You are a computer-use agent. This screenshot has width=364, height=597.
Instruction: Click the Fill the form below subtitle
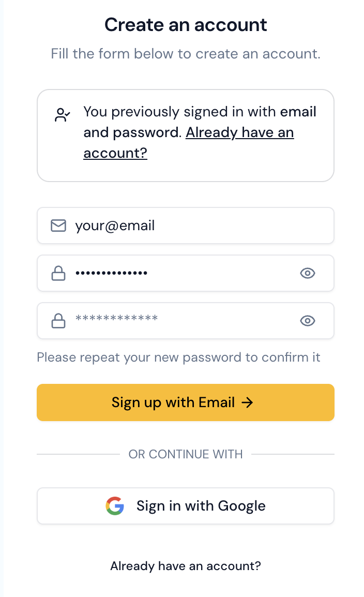click(x=186, y=54)
